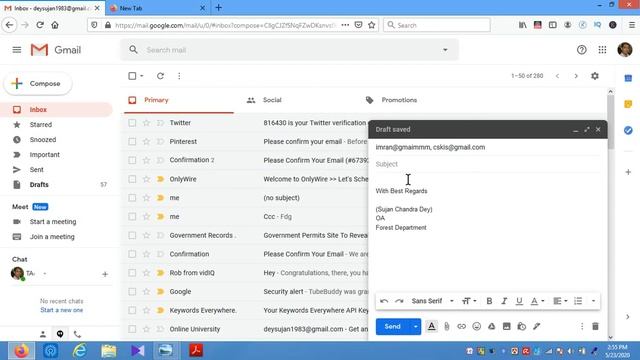Insert emoji in the compose window
Screen dimensions: 640x360
click(x=476, y=326)
